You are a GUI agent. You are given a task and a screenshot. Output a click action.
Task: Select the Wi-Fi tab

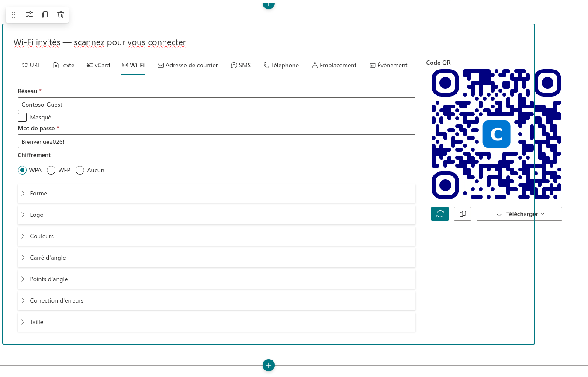(133, 65)
